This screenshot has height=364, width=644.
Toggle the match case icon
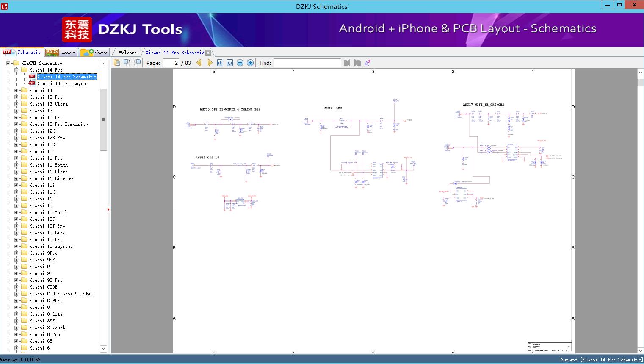point(368,63)
